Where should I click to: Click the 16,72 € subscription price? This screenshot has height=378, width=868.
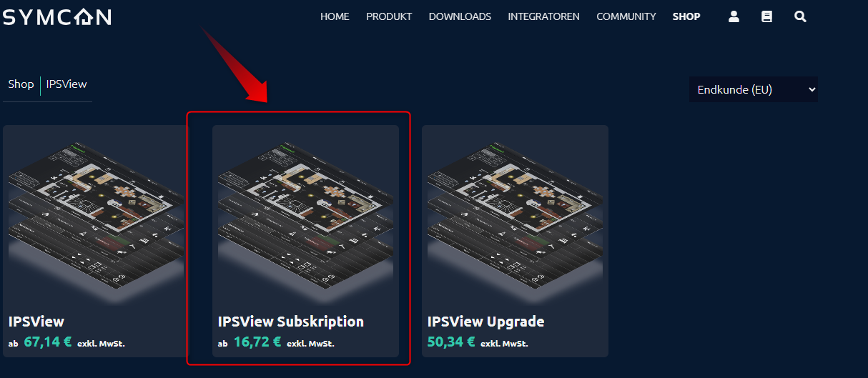tap(257, 342)
